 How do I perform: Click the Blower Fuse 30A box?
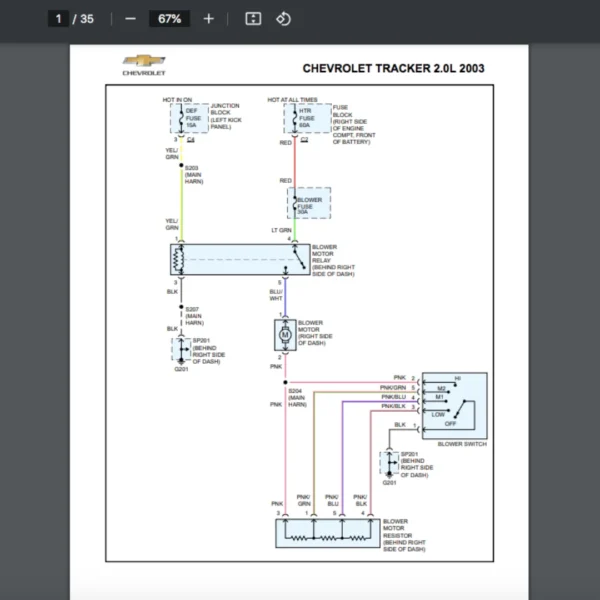(x=309, y=204)
